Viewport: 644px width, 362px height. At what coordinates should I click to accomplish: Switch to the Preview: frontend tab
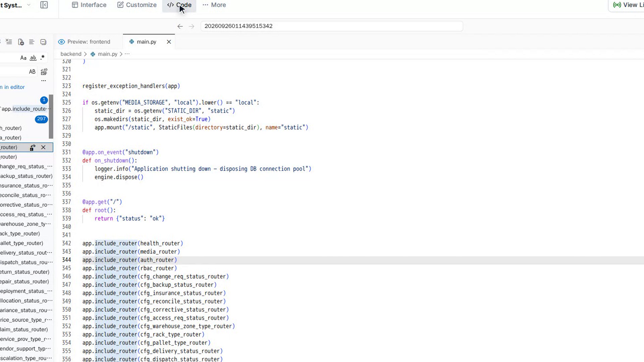click(84, 42)
